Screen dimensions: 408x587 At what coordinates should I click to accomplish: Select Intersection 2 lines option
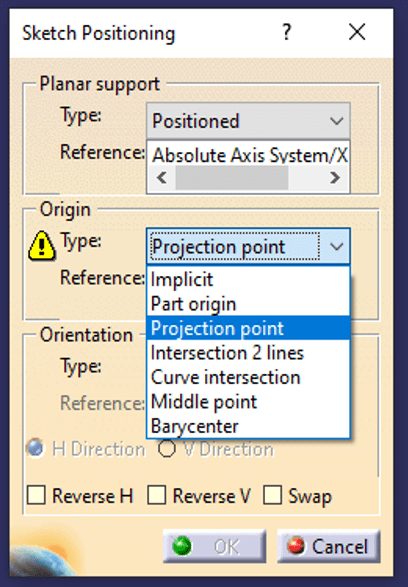[x=249, y=353]
